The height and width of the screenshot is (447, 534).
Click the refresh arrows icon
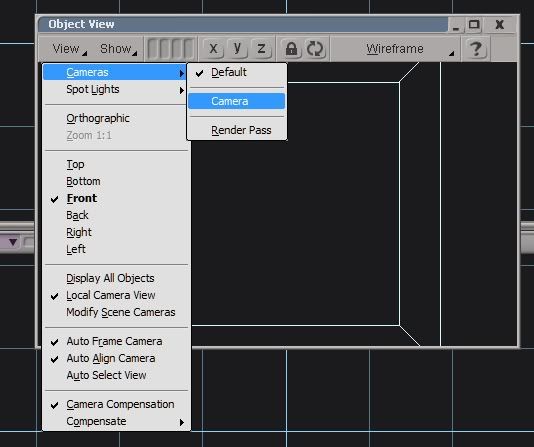[315, 49]
